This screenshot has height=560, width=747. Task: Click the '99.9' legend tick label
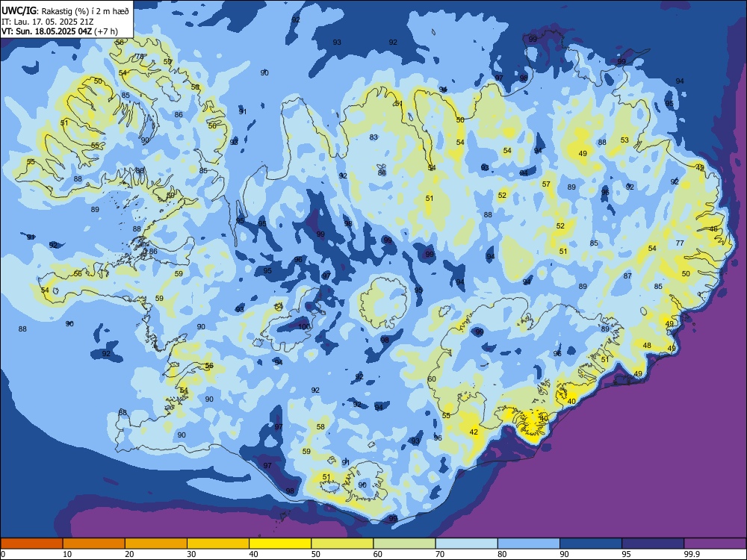point(692,554)
